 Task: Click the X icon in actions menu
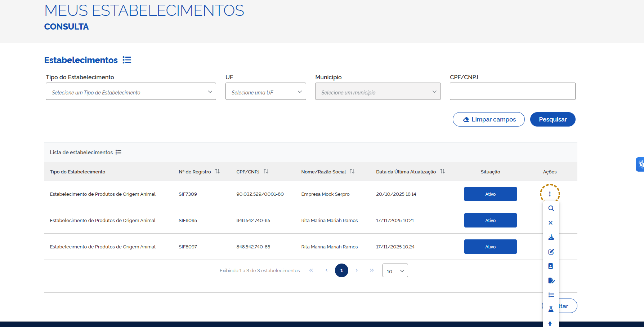pyautogui.click(x=551, y=223)
